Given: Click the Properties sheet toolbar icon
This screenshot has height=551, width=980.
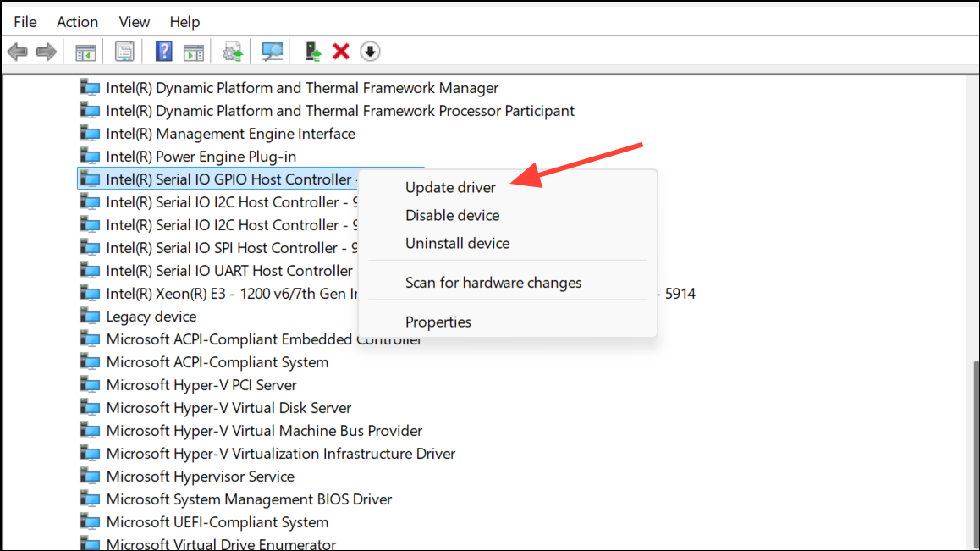Looking at the screenshot, I should (124, 52).
